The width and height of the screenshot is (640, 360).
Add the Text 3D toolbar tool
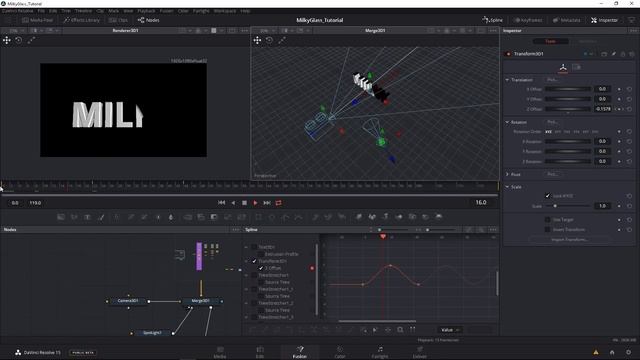385,217
